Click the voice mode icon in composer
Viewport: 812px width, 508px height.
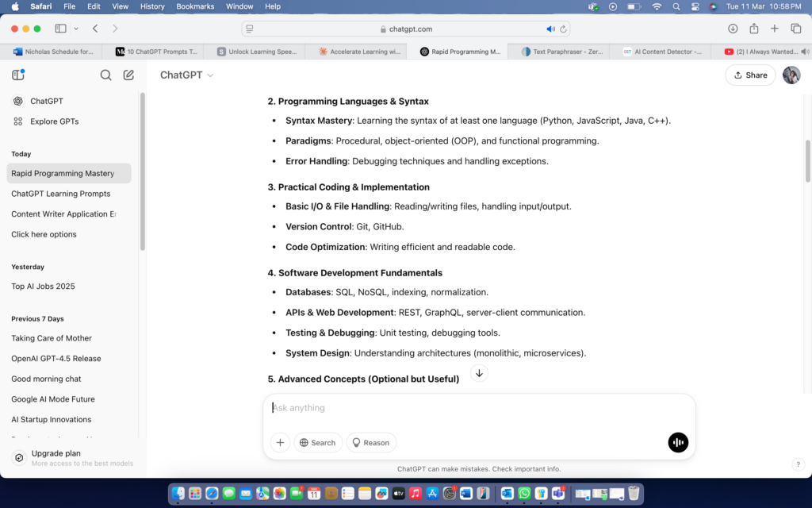click(678, 443)
